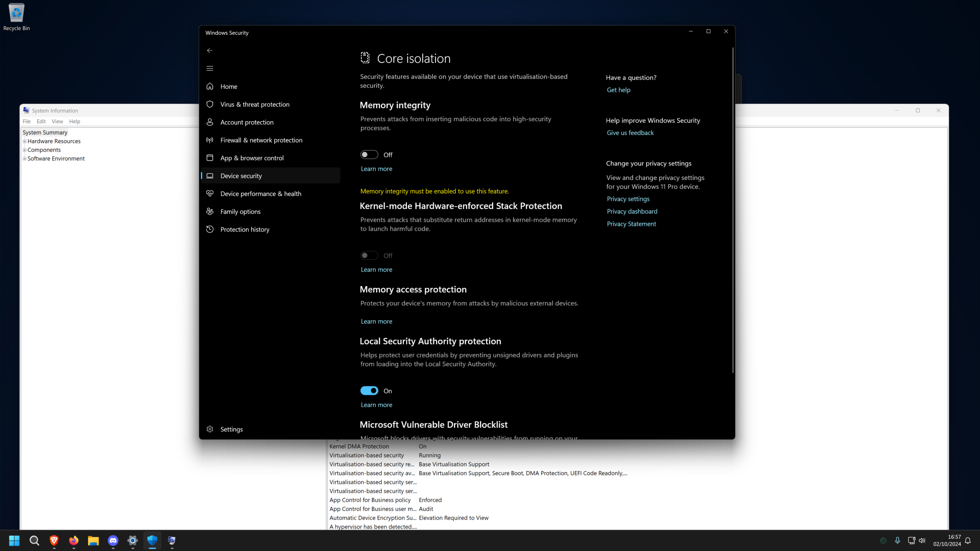
Task: Select App & browser control
Action: (x=252, y=158)
